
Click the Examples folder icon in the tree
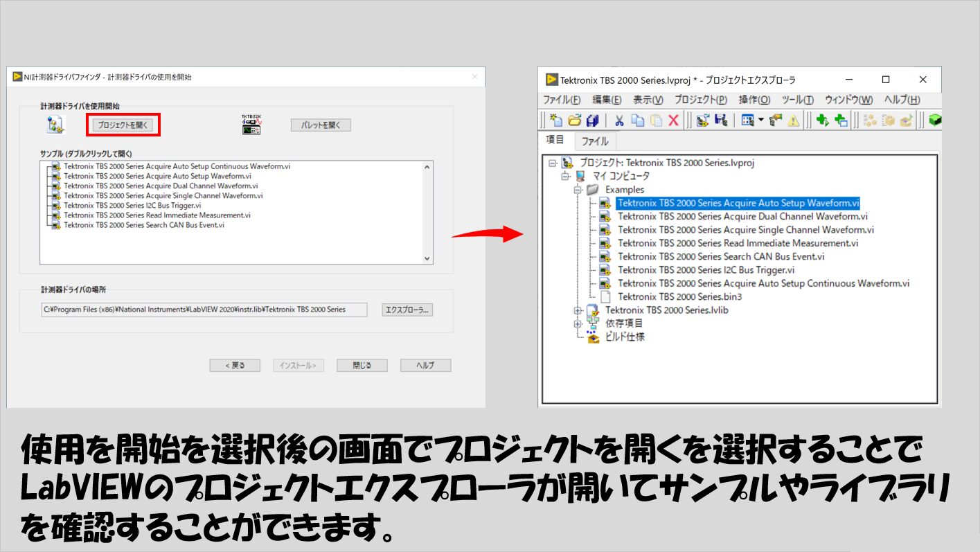(592, 189)
